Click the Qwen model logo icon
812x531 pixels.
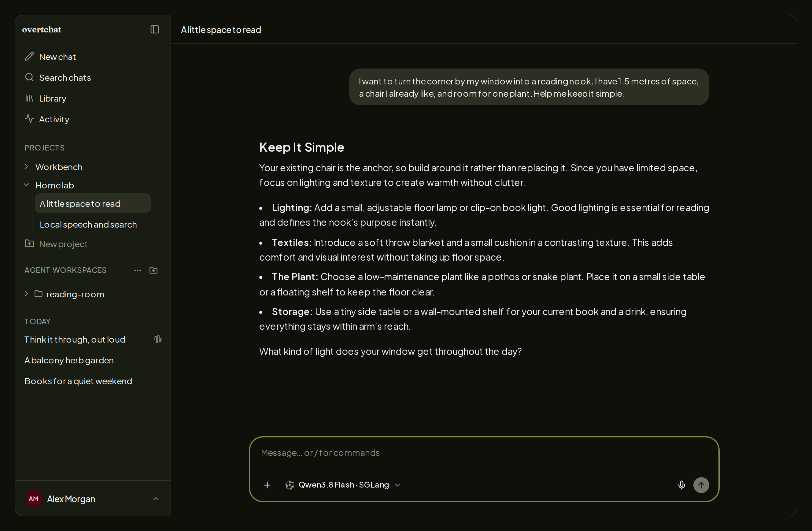(290, 485)
